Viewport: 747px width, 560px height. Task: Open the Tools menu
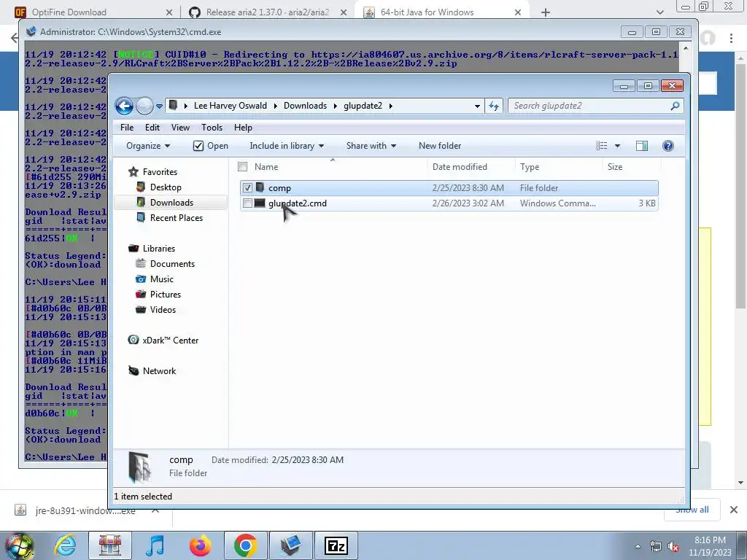point(212,127)
